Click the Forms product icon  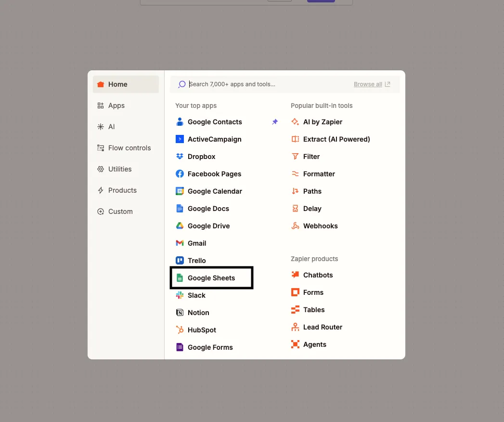[x=295, y=292]
